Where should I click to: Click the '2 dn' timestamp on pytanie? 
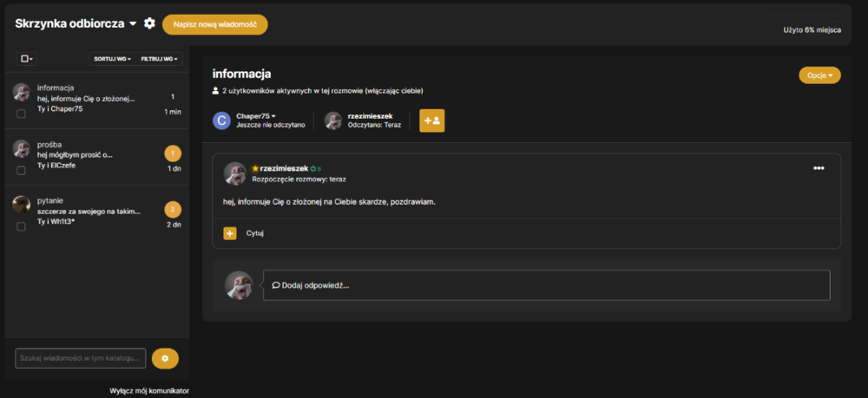click(174, 225)
